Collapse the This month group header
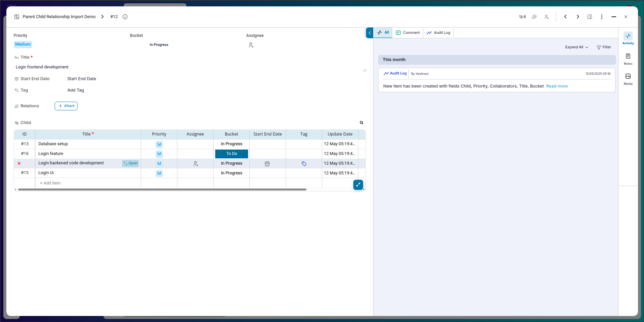Image resolution: width=644 pixels, height=322 pixels. 497,60
